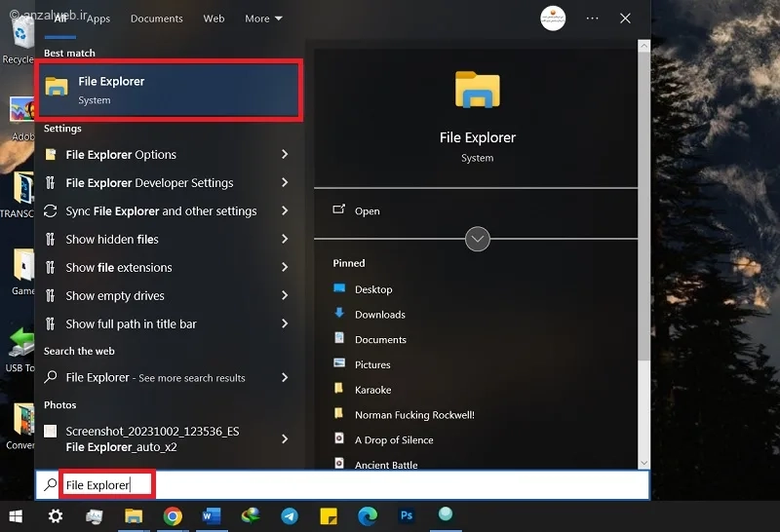Viewport: 780px width, 532px height.
Task: Expand arrow for Show file extensions
Action: click(x=285, y=268)
